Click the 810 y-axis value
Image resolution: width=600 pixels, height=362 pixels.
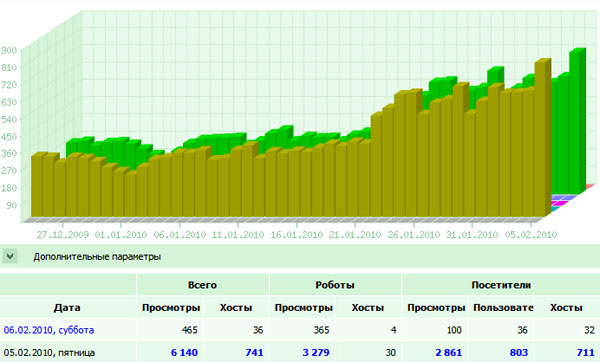9,68
